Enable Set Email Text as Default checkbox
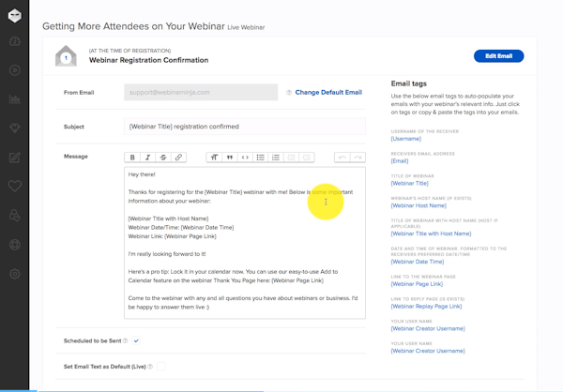 pyautogui.click(x=161, y=366)
